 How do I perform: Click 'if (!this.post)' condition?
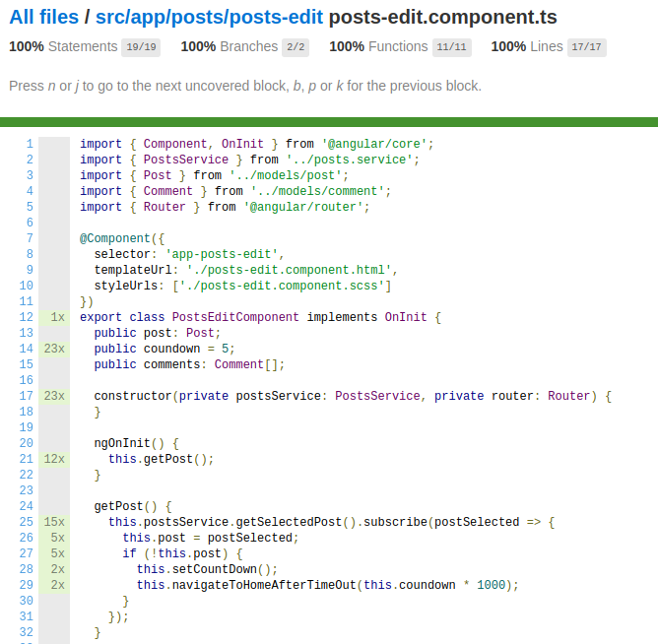(175, 553)
